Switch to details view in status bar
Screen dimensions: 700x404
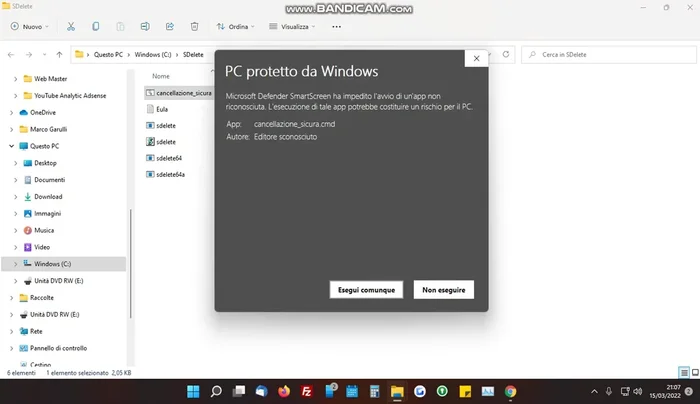point(683,372)
